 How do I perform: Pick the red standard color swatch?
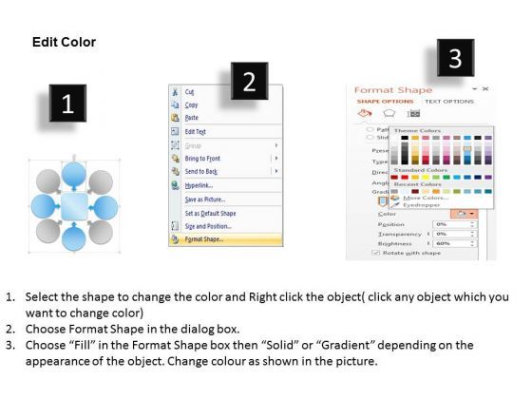tap(405, 177)
